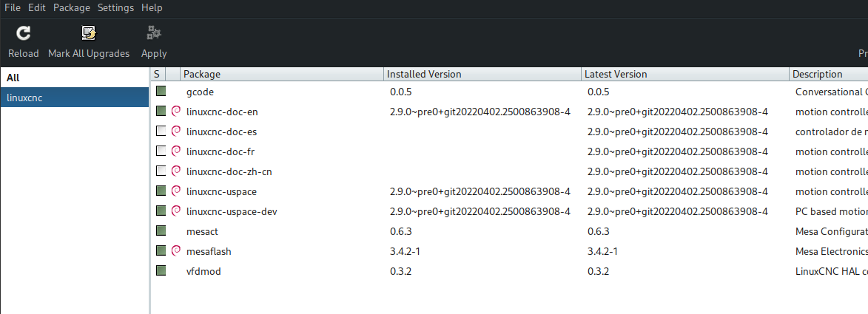The height and width of the screenshot is (314, 868).
Task: Select the linuxcnc-uspace-dev package name
Action: (232, 211)
